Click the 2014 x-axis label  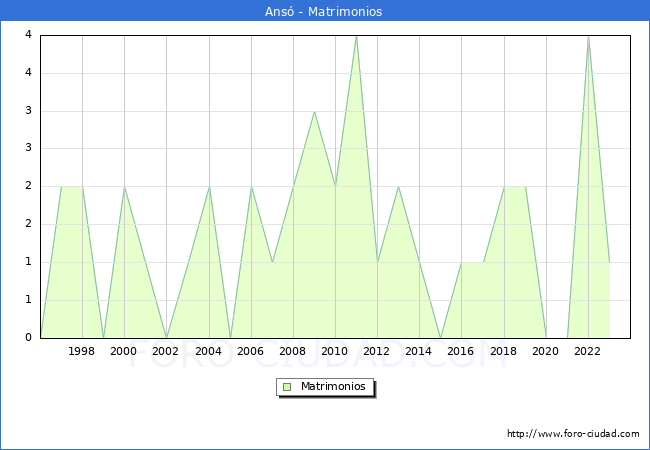tap(419, 351)
